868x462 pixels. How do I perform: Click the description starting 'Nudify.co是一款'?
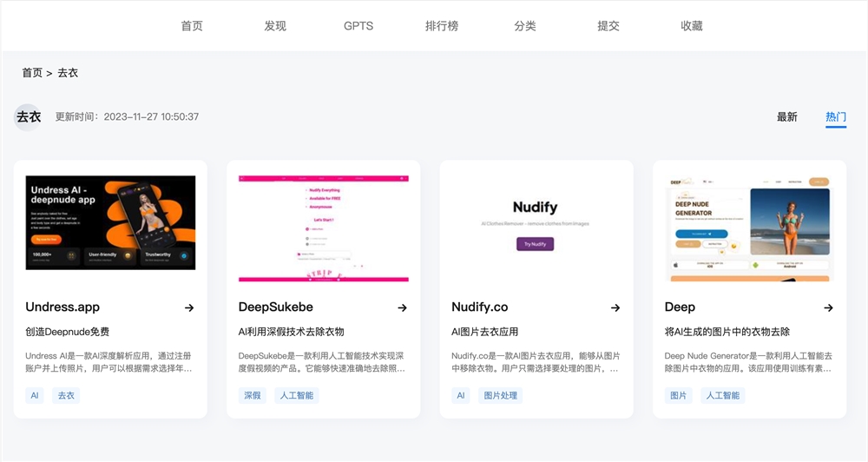tap(536, 362)
